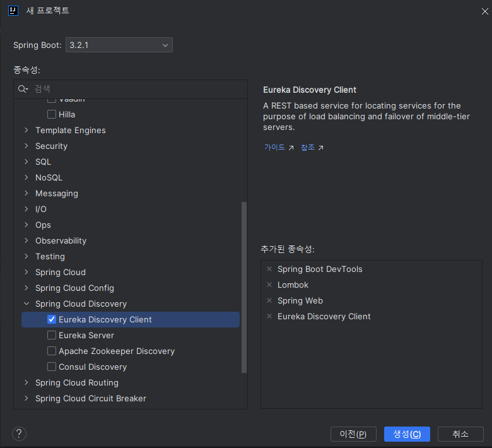This screenshot has height=448, width=492.
Task: Expand the SQL category
Action: [26, 162]
